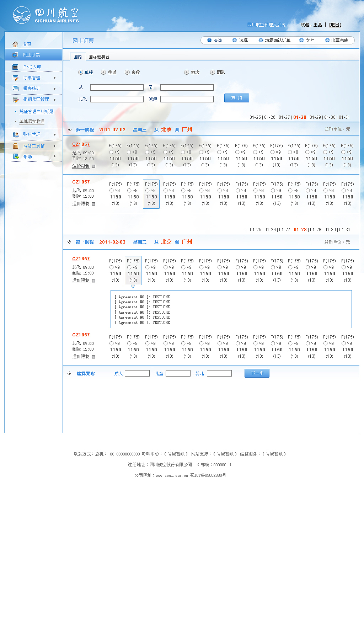Click the 报销凭证管理 sidebar icon
Screen dimensions: 364x640
point(15,100)
